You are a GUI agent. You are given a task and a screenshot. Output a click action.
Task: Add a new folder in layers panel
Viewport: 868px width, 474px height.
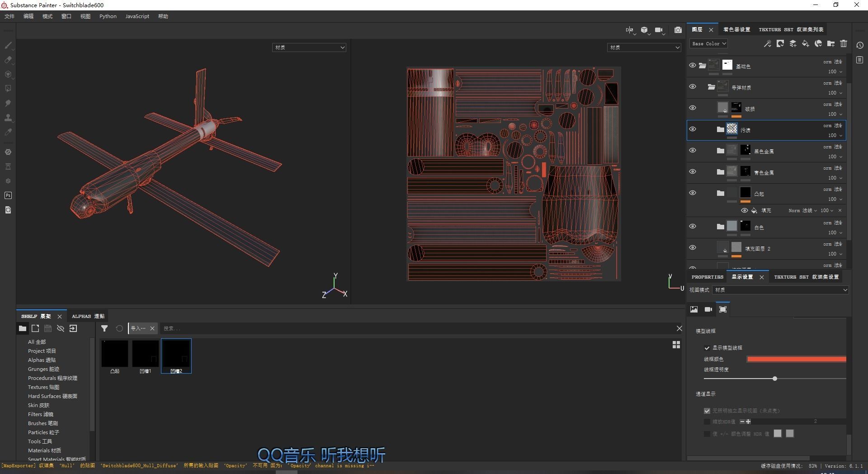(830, 43)
